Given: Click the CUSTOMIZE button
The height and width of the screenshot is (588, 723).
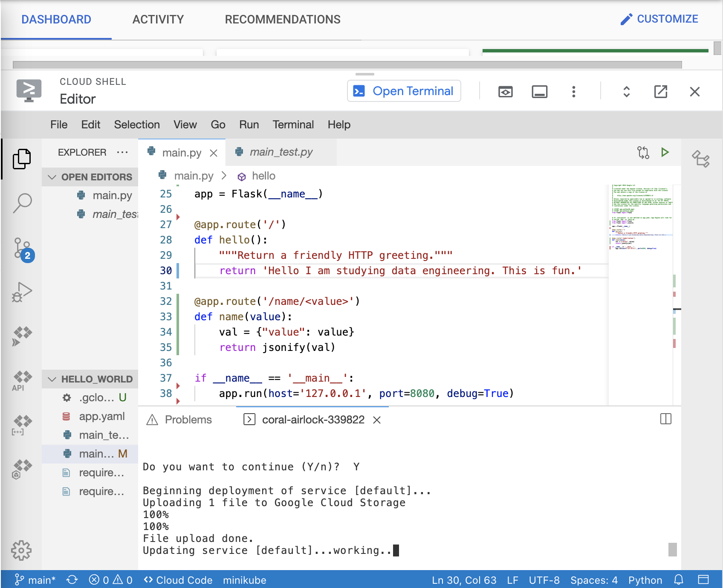Looking at the screenshot, I should tap(659, 19).
